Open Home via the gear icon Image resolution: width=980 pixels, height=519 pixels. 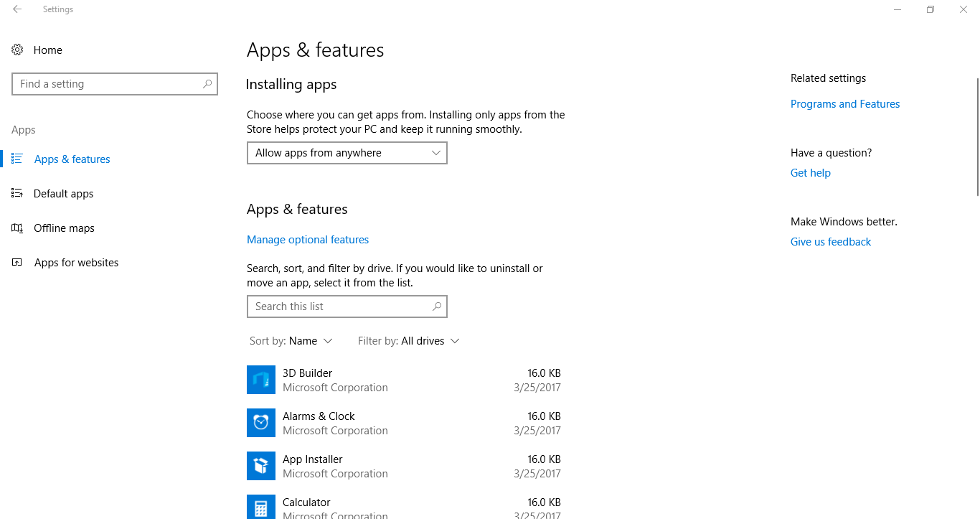tap(18, 50)
